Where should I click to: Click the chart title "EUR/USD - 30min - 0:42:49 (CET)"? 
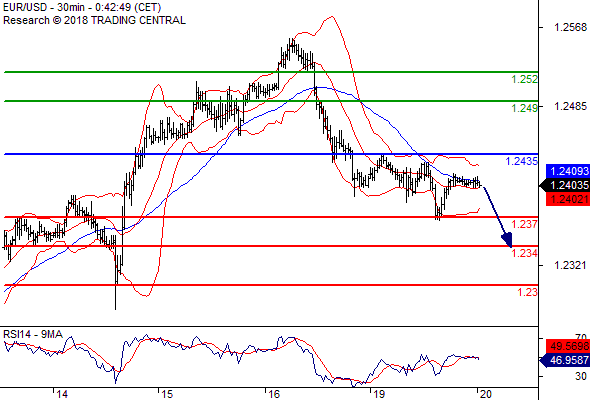tap(82, 7)
